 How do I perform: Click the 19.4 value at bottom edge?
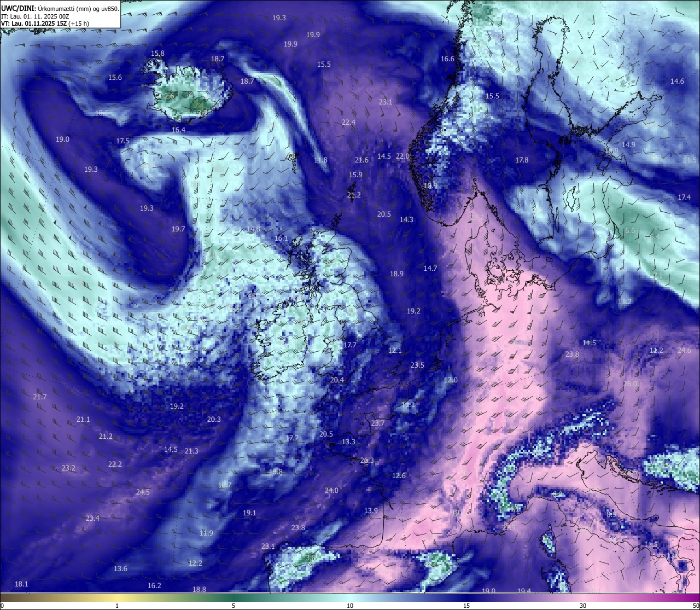(524, 591)
